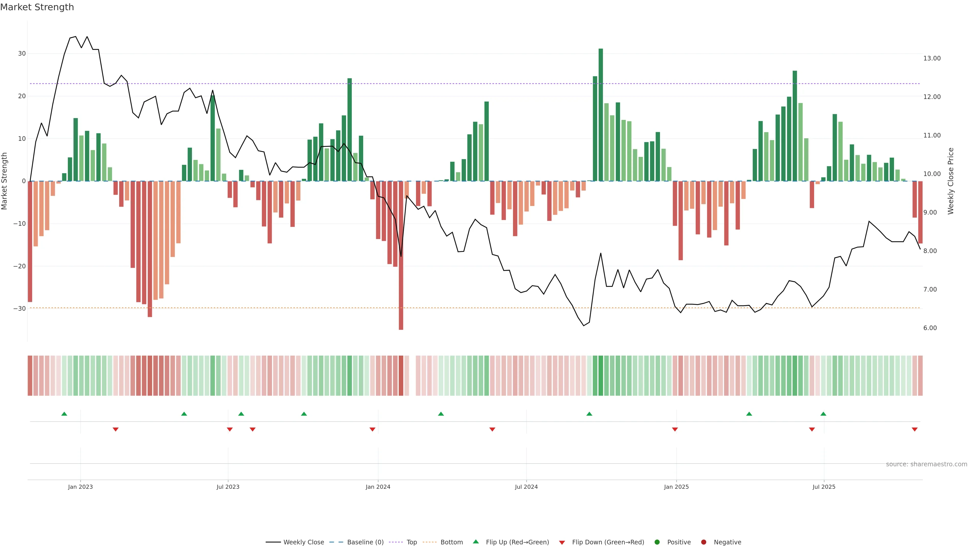Click the Weekly Close Price axis title
This screenshot has height=551, width=980.
coord(951,181)
